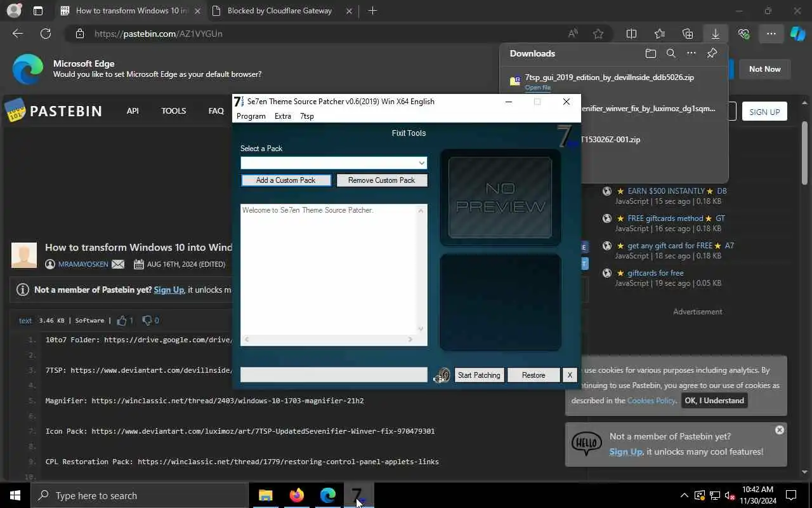Click Start Patching button

(x=479, y=375)
